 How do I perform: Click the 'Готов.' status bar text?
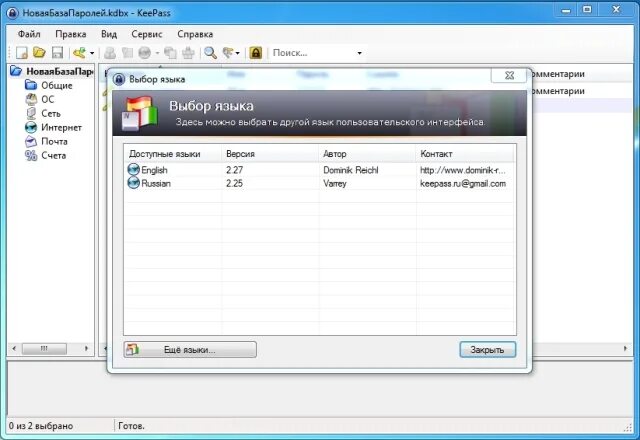click(x=131, y=426)
